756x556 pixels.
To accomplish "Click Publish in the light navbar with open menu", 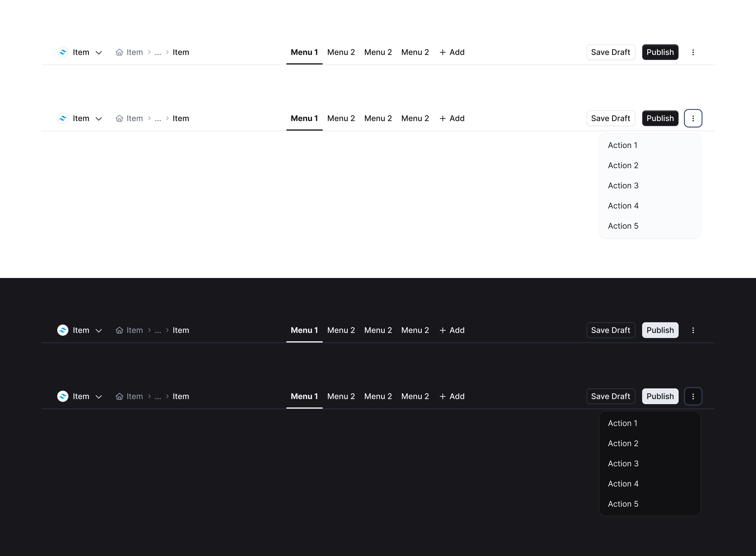I will [x=660, y=118].
